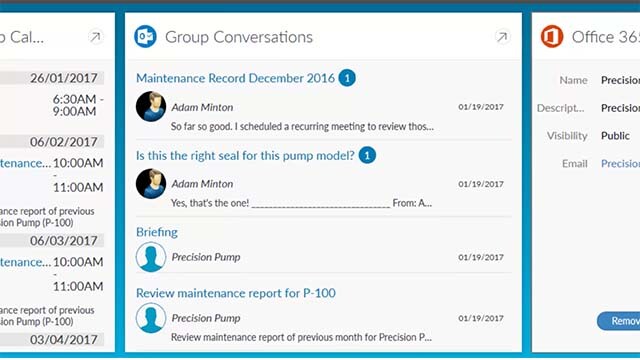Click unread badge on Maintenance Record December 2016

pyautogui.click(x=347, y=78)
